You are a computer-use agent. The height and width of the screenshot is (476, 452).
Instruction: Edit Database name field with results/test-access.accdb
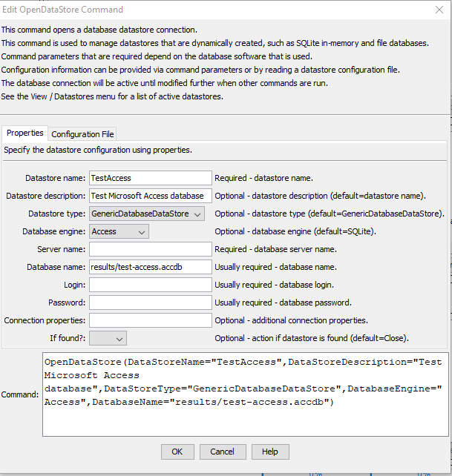(x=151, y=267)
